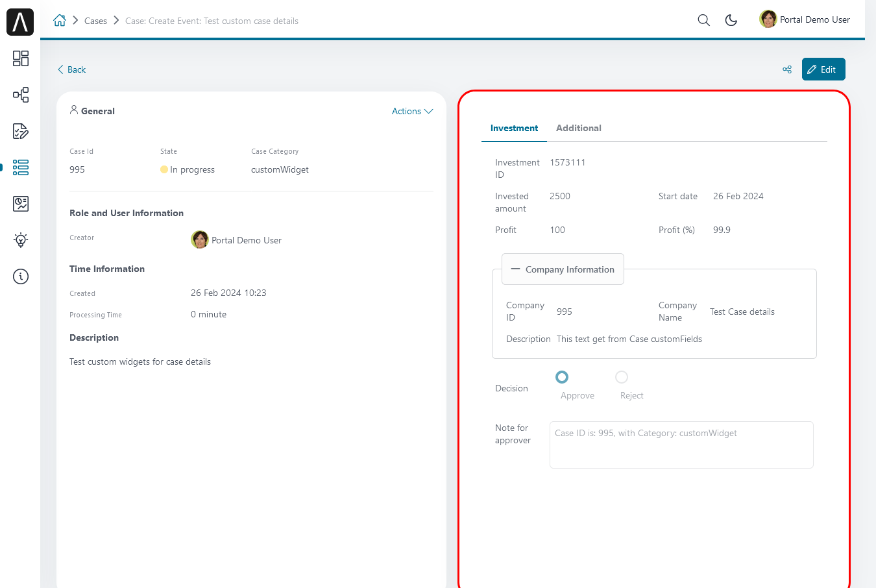This screenshot has width=876, height=588.
Task: Click the case title breadcrumb
Action: pos(212,21)
